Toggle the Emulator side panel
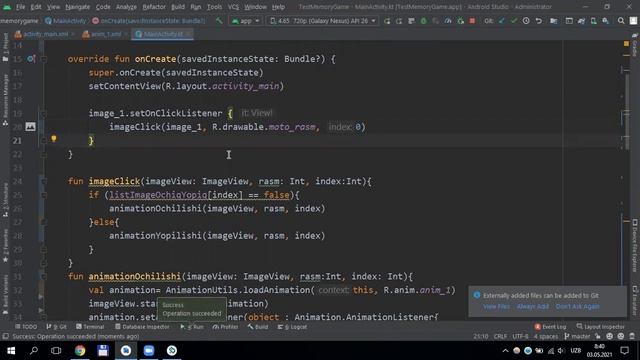Viewport: 640px width, 360px height. click(635, 301)
